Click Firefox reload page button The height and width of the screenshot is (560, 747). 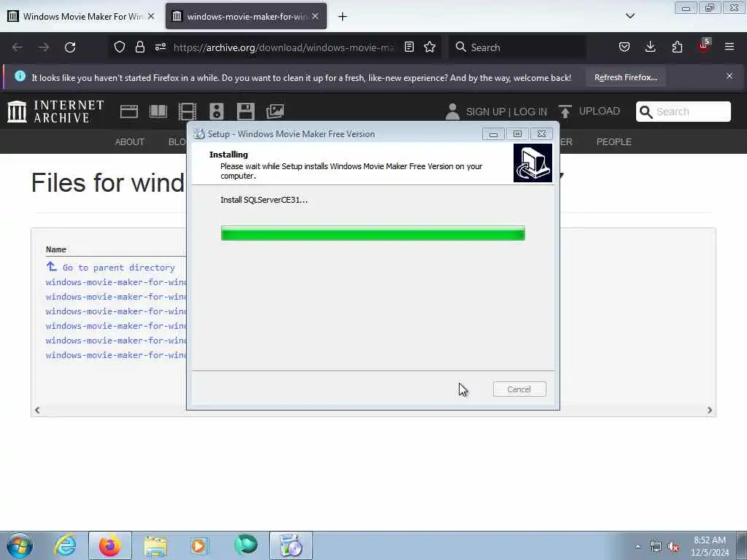coord(70,47)
